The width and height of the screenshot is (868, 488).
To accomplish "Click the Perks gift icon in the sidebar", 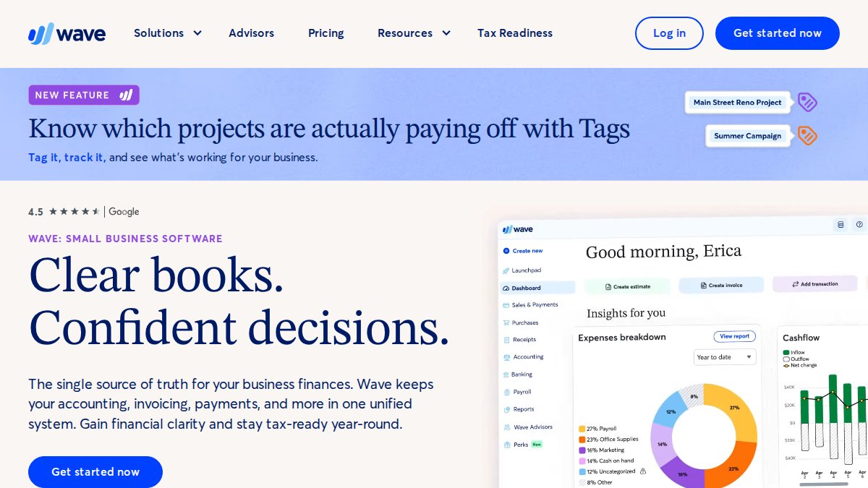I will (506, 445).
